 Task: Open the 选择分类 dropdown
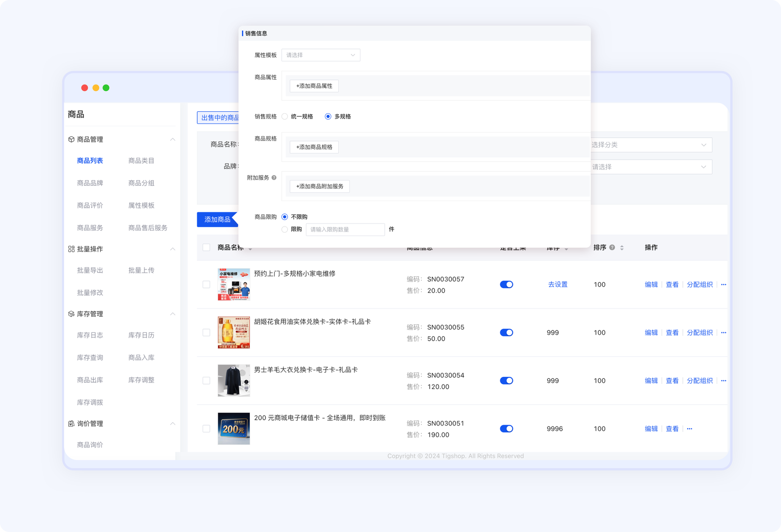(651, 145)
